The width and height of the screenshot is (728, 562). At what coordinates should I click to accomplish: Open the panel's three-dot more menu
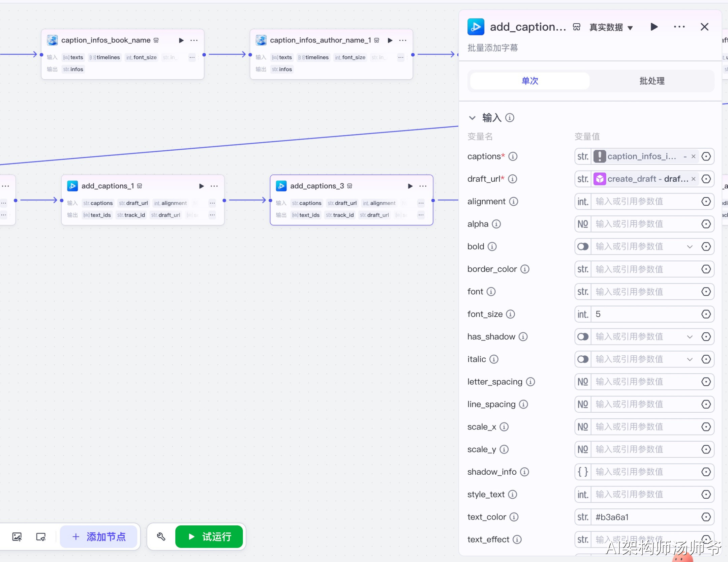point(679,27)
